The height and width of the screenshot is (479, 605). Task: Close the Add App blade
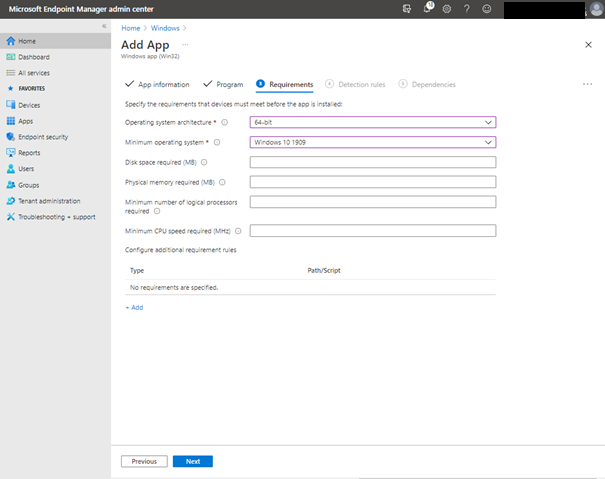588,45
